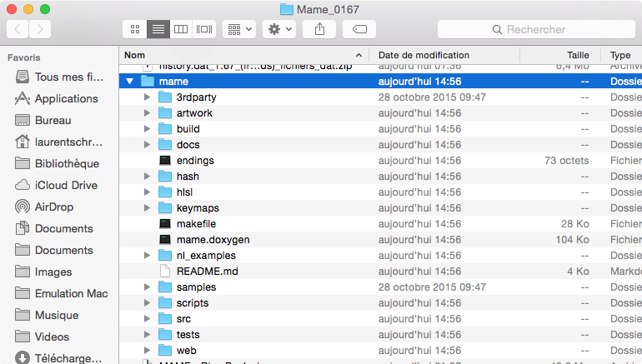Click the Edit Tags toolbar button
642x364 pixels.
tap(359, 29)
